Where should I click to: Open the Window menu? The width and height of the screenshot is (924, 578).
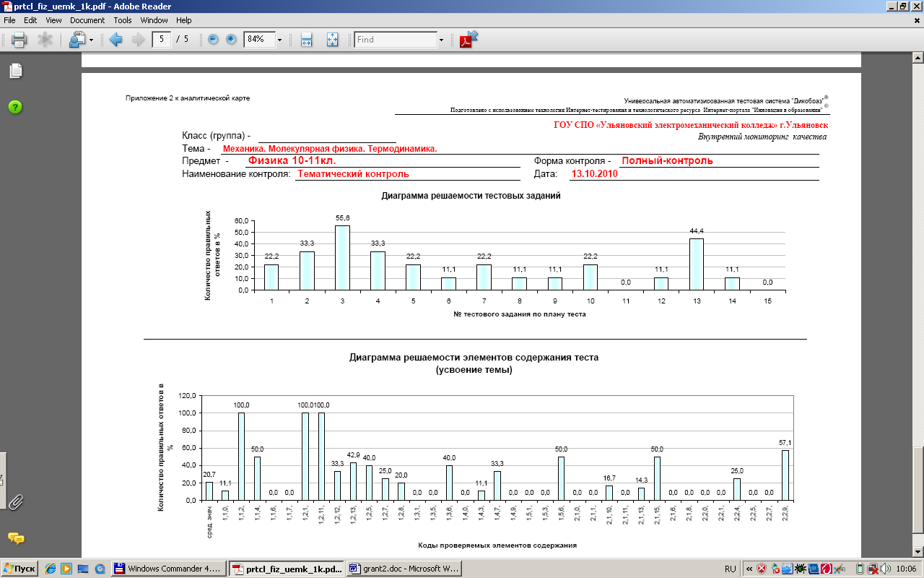154,20
